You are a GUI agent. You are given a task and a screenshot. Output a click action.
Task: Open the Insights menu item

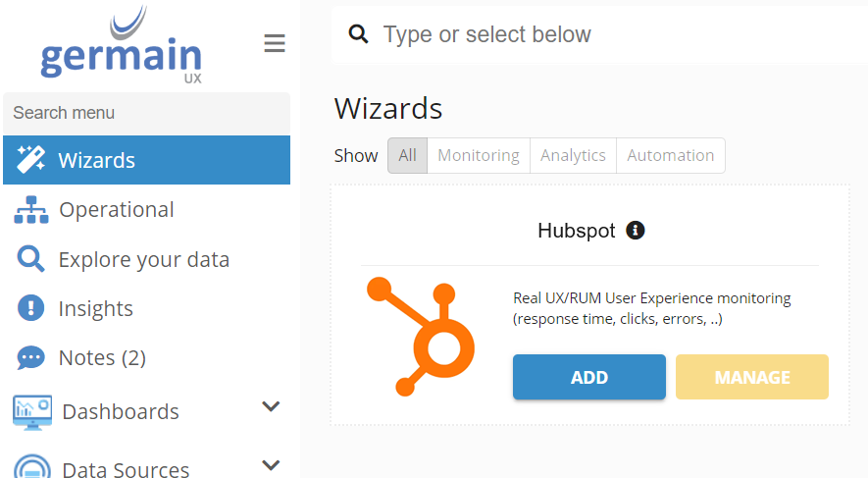tap(95, 308)
